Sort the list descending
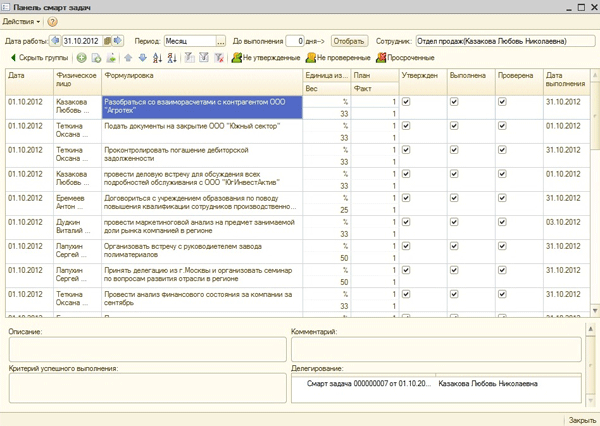 click(172, 58)
